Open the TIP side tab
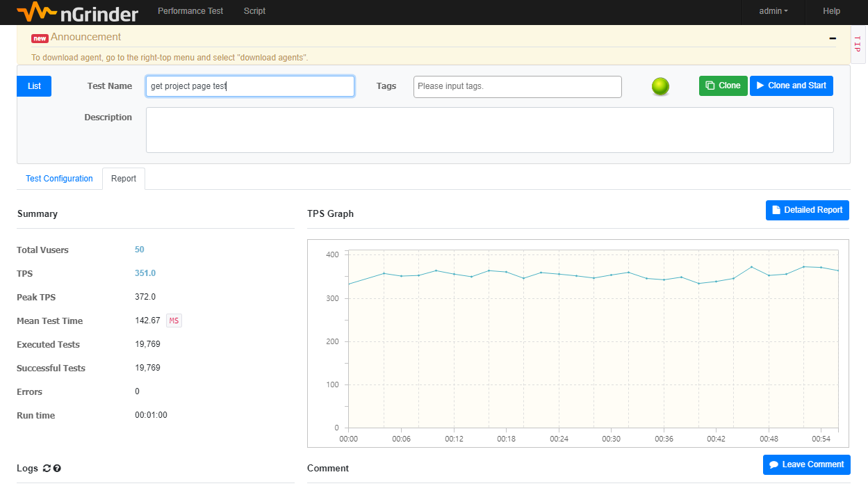 [858, 45]
